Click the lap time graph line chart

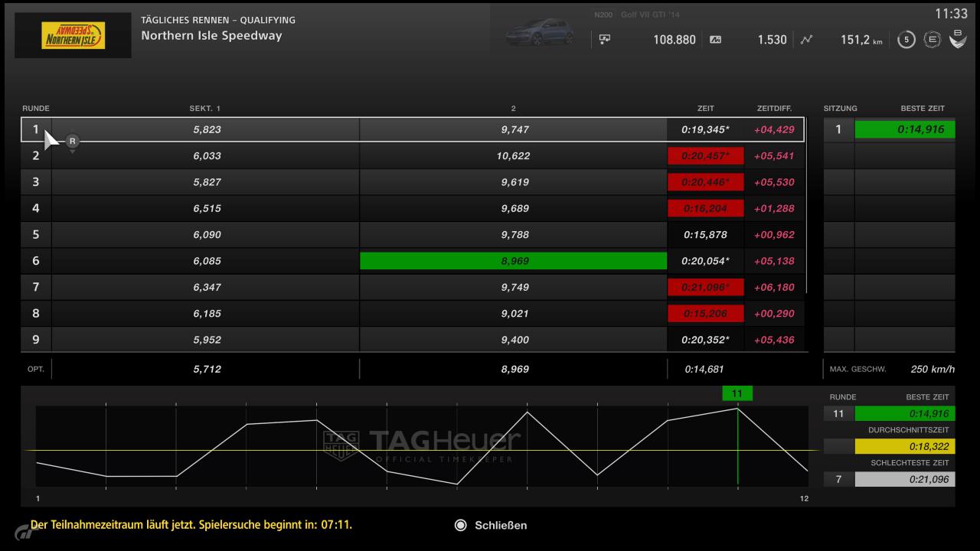point(422,446)
